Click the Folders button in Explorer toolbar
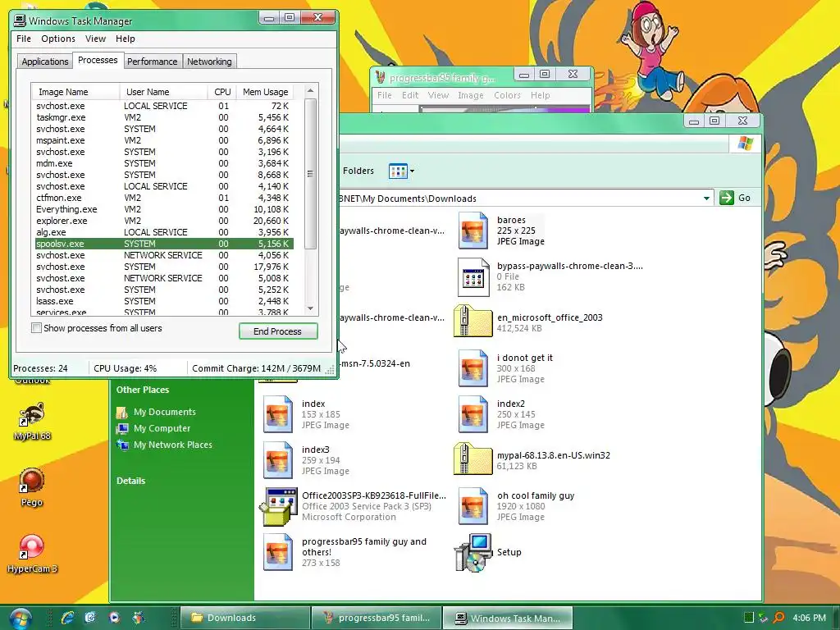The height and width of the screenshot is (630, 840). (x=358, y=171)
